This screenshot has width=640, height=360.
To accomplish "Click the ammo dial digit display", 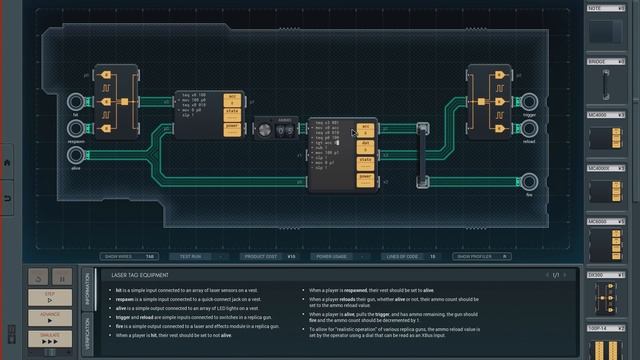I will (x=285, y=131).
